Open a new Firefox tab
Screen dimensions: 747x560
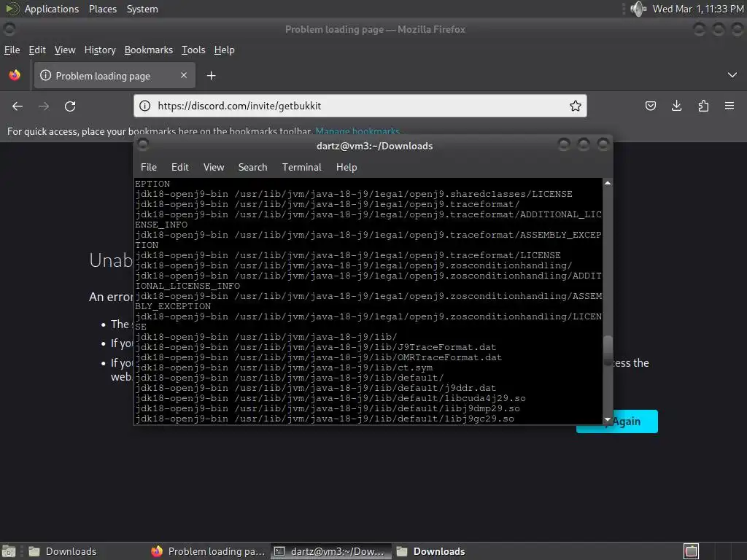click(211, 76)
